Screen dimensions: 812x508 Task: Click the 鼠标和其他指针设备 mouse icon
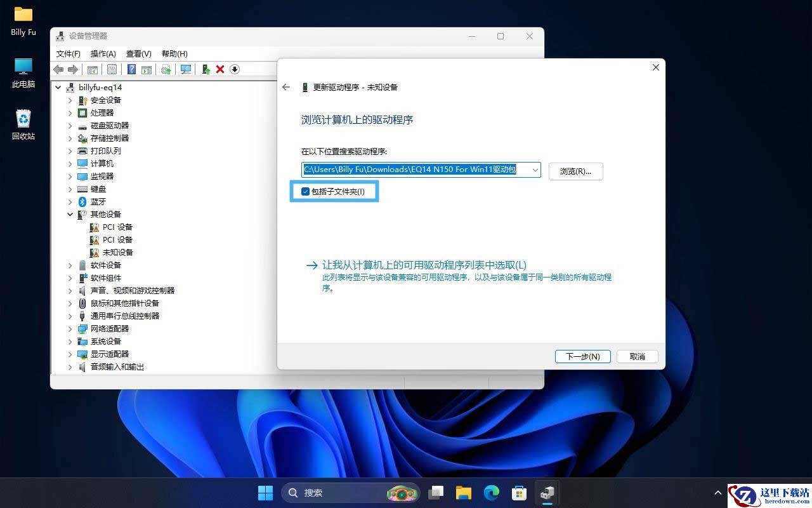click(x=82, y=304)
